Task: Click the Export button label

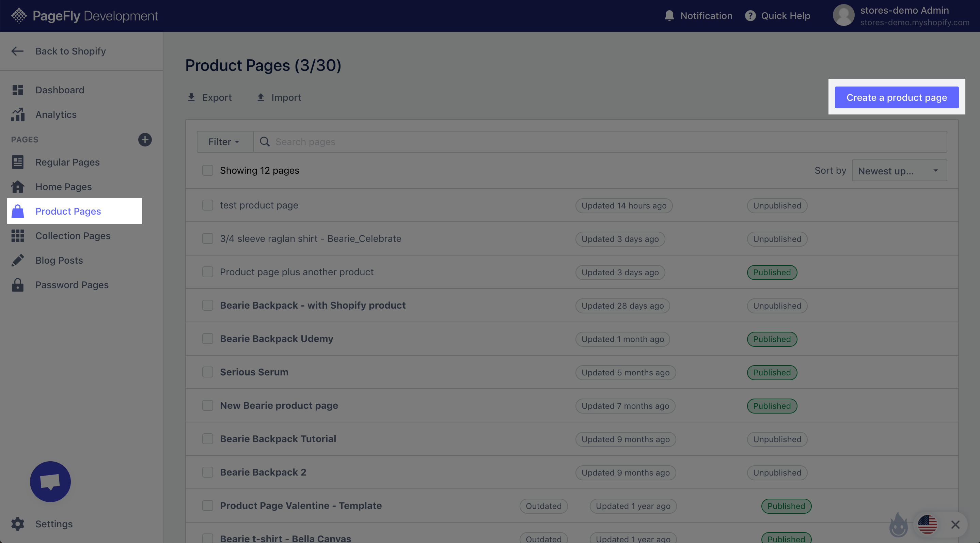Action: (217, 97)
